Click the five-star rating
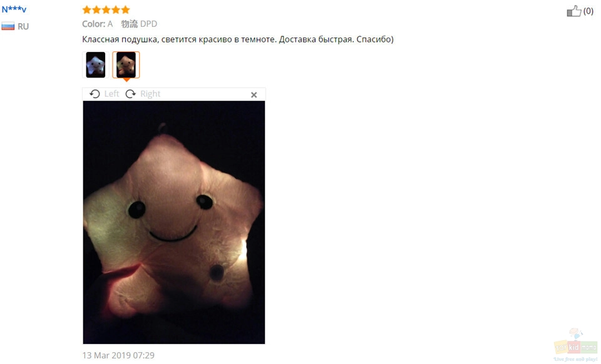The height and width of the screenshot is (364, 601). tap(106, 9)
